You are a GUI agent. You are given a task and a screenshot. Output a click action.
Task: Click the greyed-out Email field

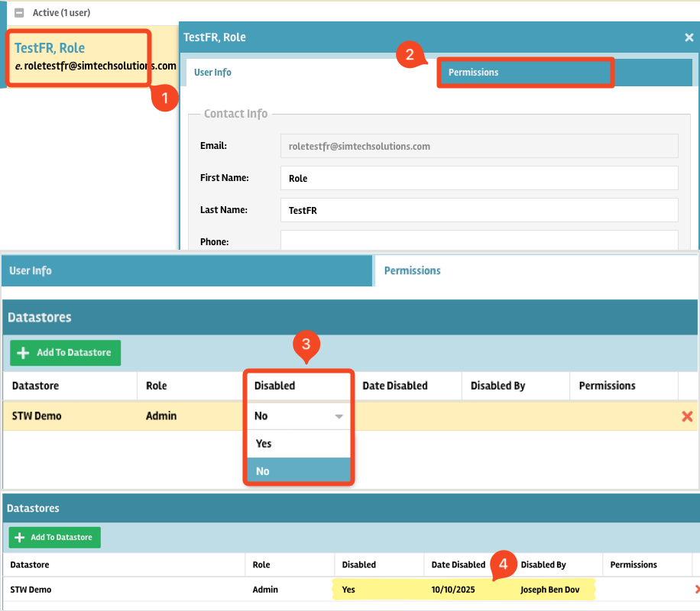click(x=479, y=146)
